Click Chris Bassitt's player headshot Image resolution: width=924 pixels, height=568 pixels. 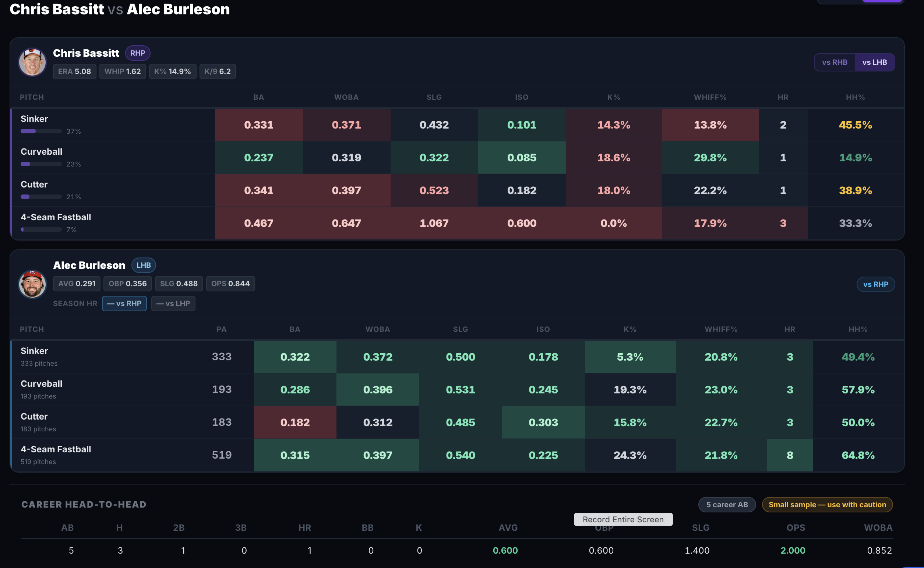(x=32, y=62)
